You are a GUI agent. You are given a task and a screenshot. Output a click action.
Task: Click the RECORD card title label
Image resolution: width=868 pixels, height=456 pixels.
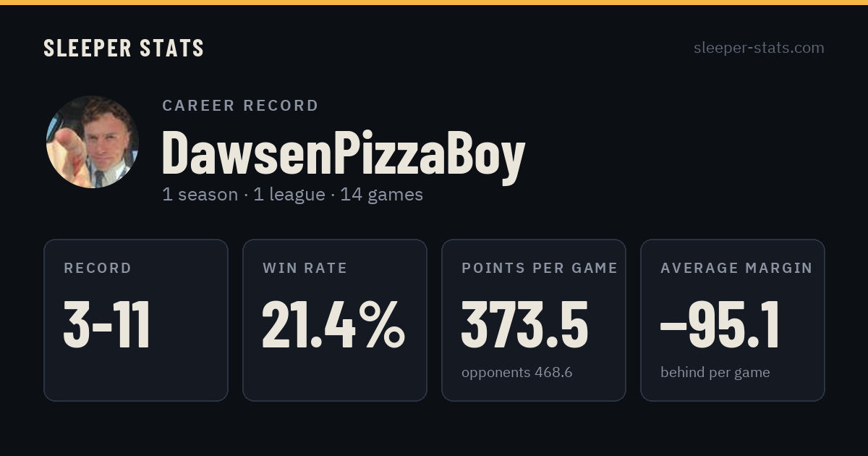98,269
